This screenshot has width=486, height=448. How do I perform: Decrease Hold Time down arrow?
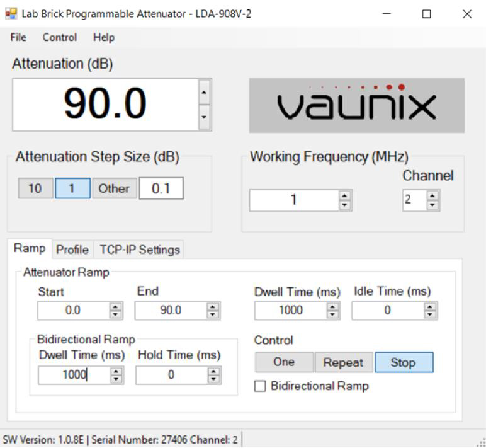[213, 379]
